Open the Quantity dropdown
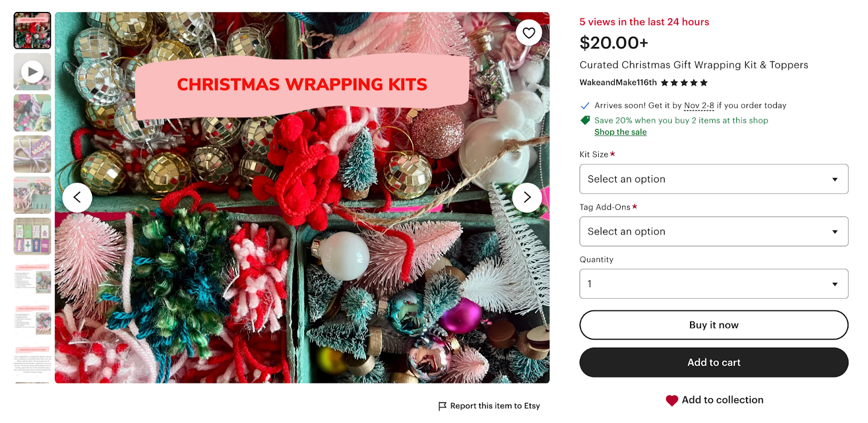The width and height of the screenshot is (868, 423). pyautogui.click(x=713, y=283)
